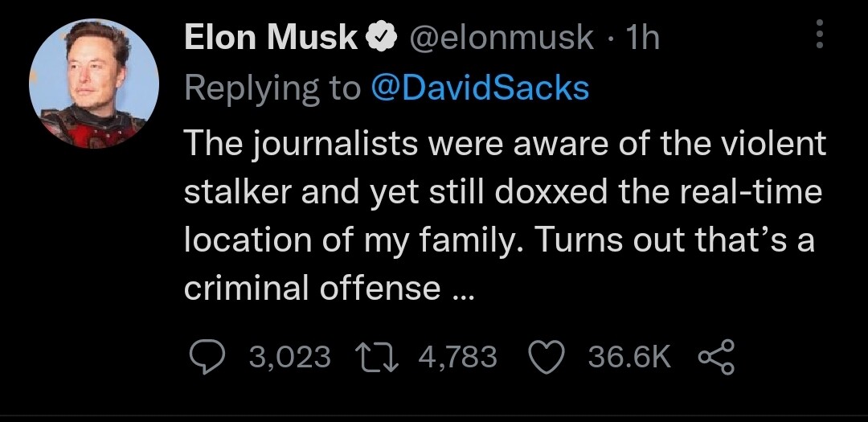Open the three-dot more options menu
The width and height of the screenshot is (868, 422).
[820, 35]
